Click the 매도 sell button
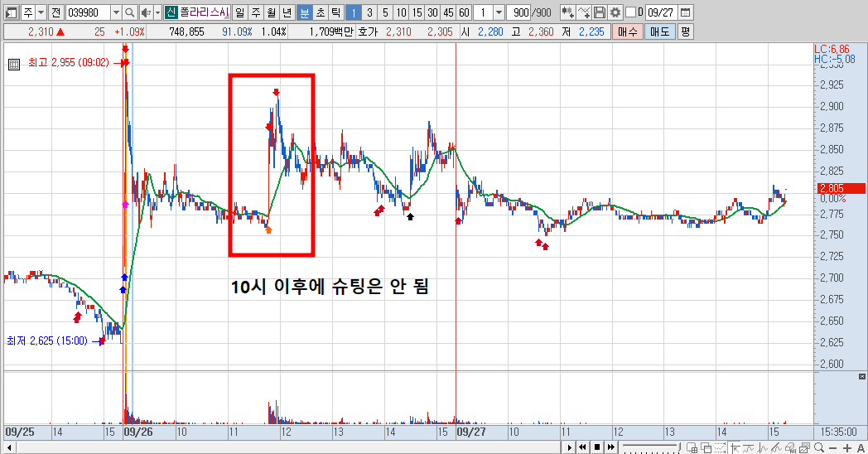Image resolution: width=868 pixels, height=454 pixels. tap(660, 31)
